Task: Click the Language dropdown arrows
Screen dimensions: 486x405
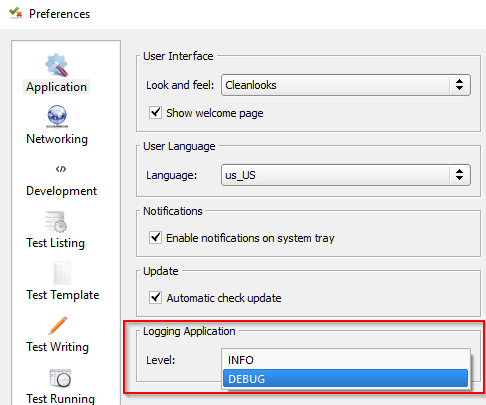Action: pos(459,175)
